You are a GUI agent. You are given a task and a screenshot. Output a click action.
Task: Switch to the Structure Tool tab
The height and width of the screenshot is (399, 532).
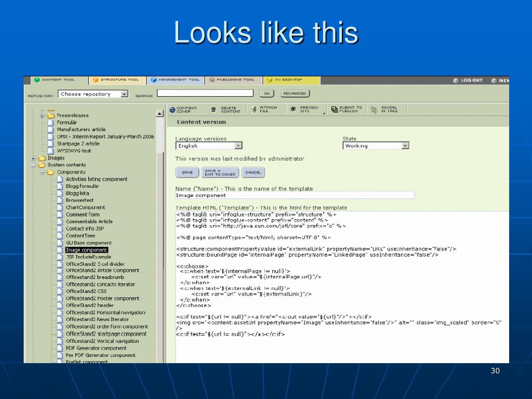pyautogui.click(x=118, y=80)
